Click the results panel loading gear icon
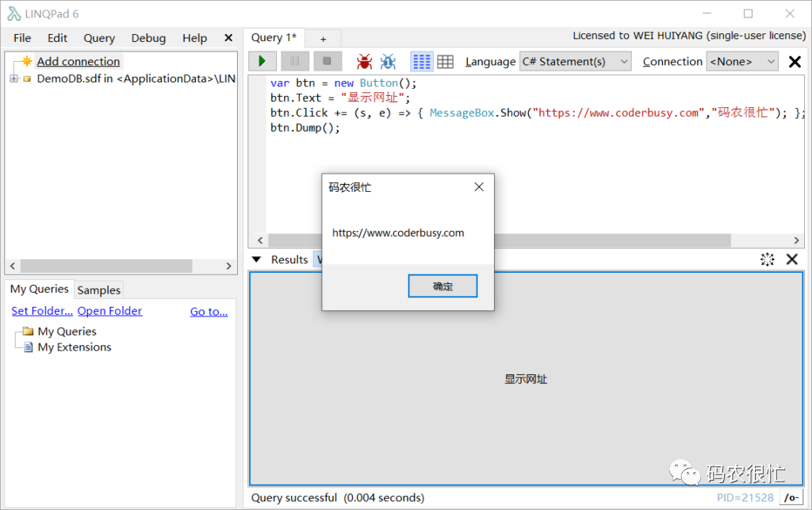 (768, 259)
